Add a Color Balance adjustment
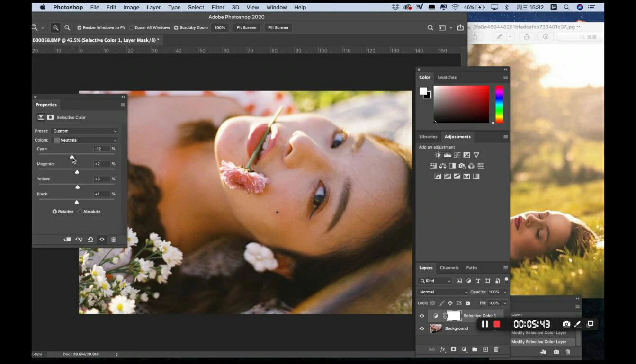 [x=442, y=166]
